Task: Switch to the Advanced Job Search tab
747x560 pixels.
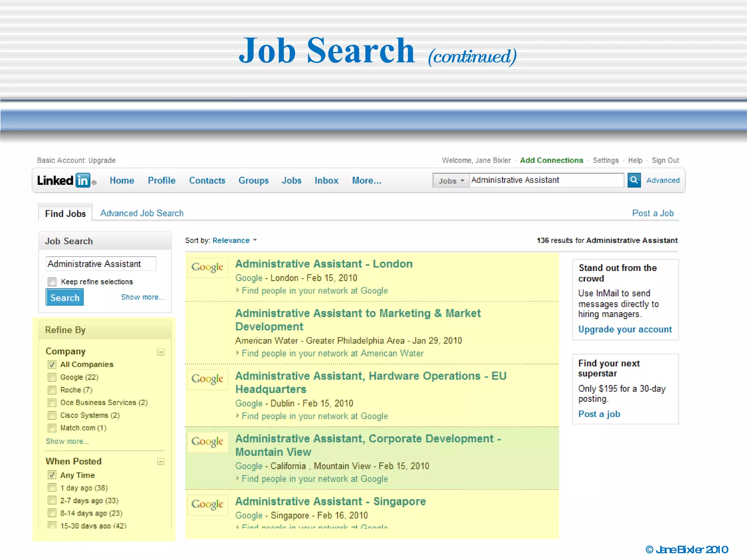Action: [x=142, y=213]
